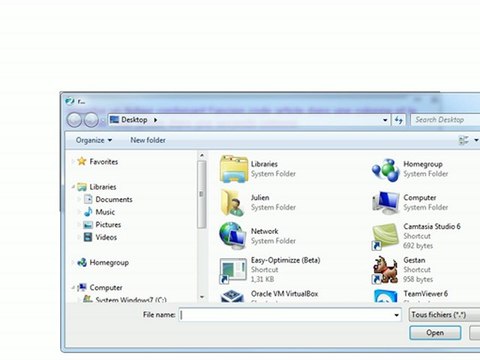Click the Desktop breadcrumb arrow

pyautogui.click(x=155, y=120)
